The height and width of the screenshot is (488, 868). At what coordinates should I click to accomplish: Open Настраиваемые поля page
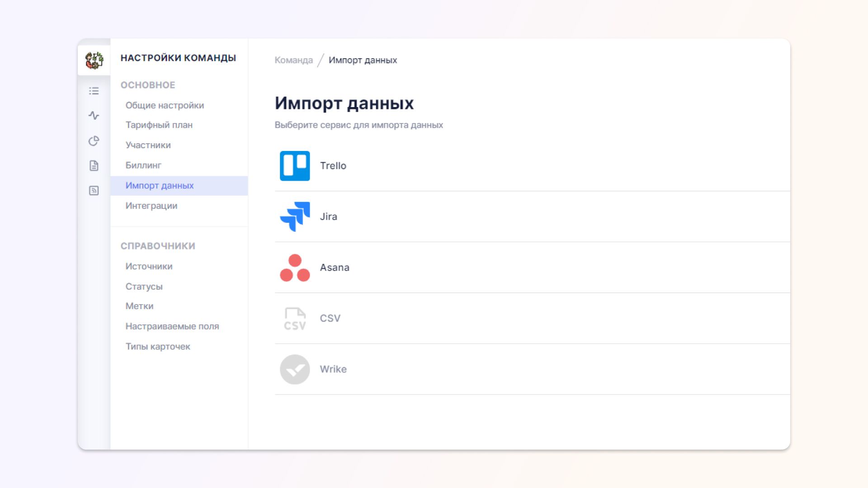click(172, 326)
